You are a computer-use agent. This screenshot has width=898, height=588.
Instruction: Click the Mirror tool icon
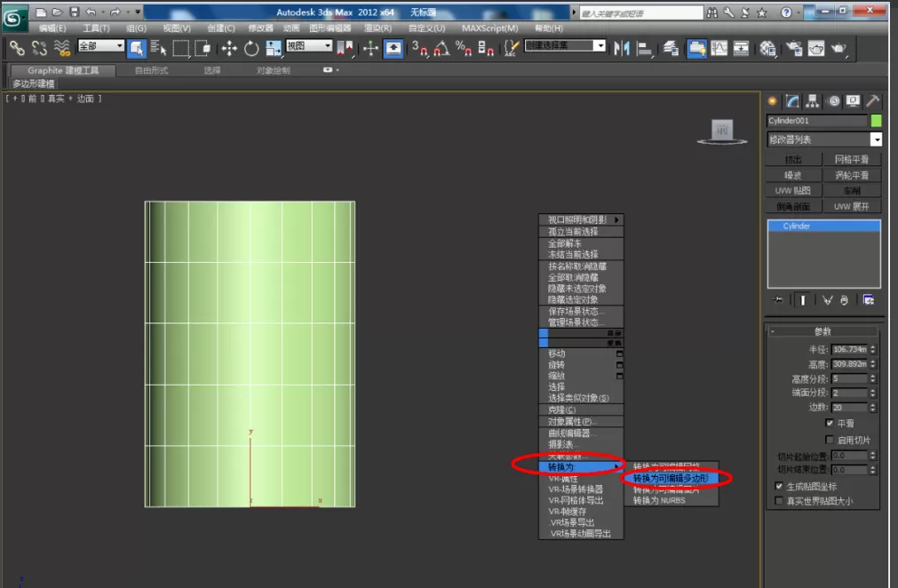point(621,48)
